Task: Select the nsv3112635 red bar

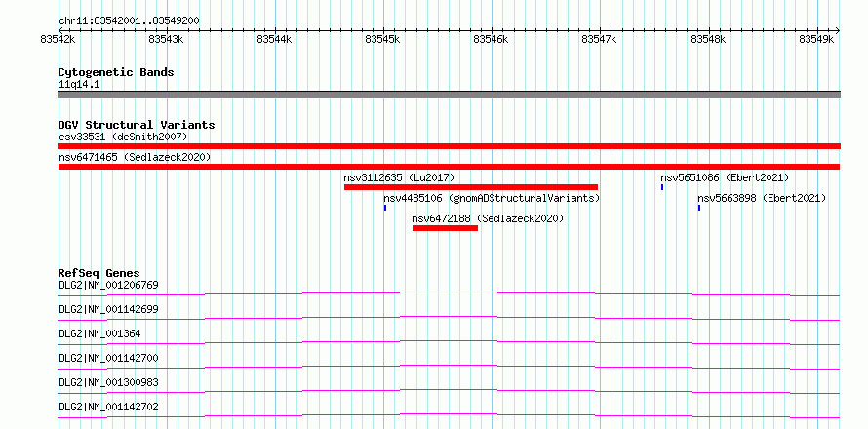Action: [x=471, y=187]
